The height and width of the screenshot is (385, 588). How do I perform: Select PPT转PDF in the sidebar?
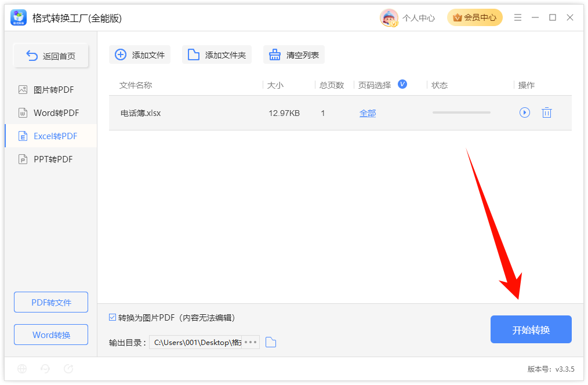click(x=51, y=159)
